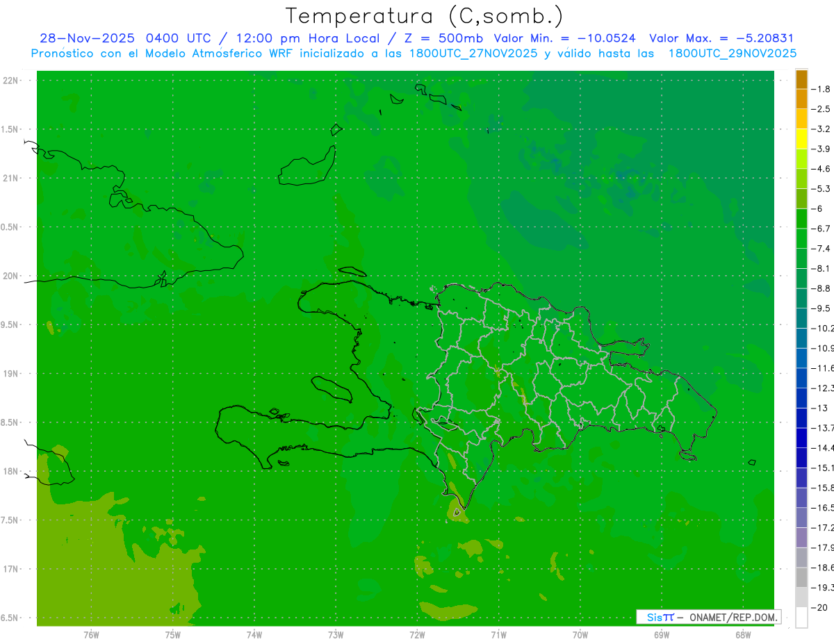Click the -1.8 colorbar value
834x644 pixels.
pyautogui.click(x=821, y=89)
